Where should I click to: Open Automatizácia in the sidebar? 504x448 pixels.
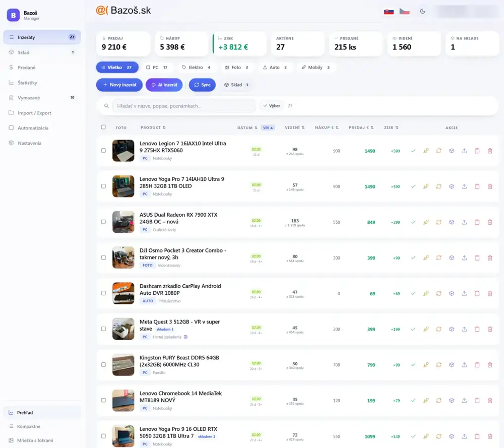[42, 128]
